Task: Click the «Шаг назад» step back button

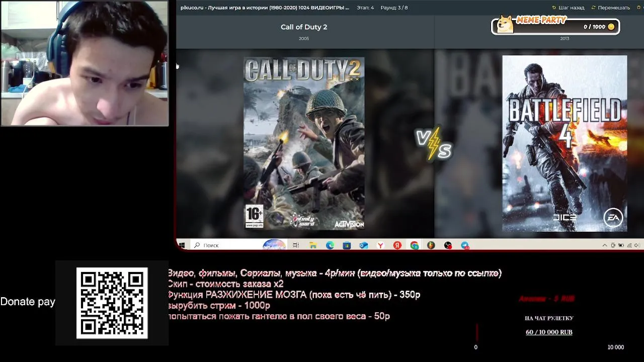Action: coord(568,8)
